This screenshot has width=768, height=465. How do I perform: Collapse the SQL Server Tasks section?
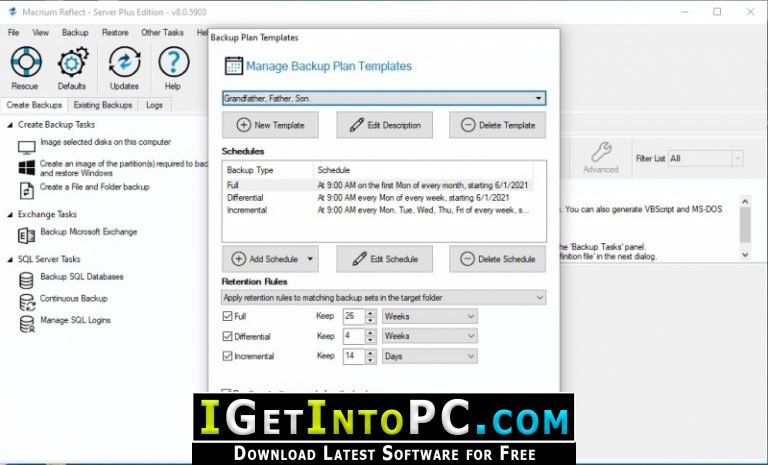(x=10, y=260)
